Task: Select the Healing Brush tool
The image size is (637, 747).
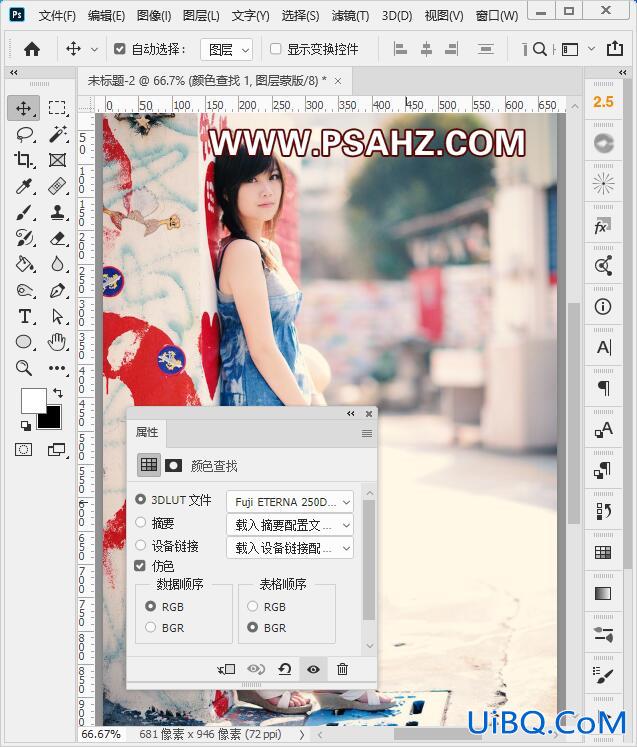Action: [x=57, y=186]
